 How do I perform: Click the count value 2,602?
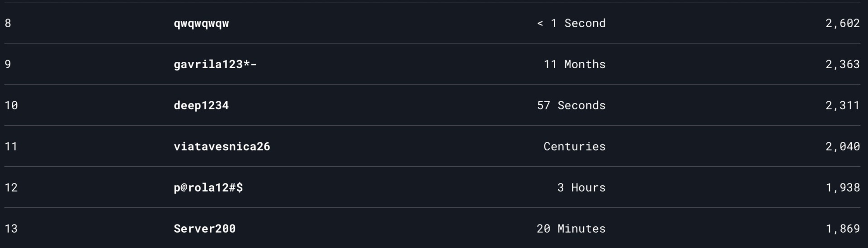click(843, 23)
